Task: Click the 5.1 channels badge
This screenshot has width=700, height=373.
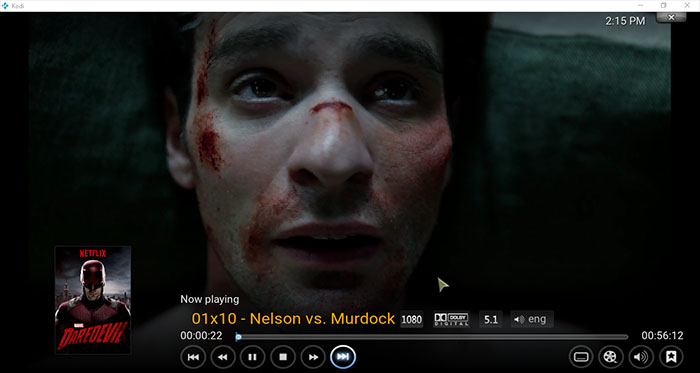Action: [x=491, y=319]
